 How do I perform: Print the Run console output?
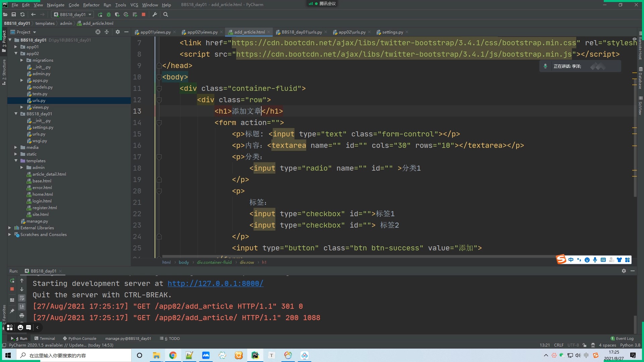(22, 315)
